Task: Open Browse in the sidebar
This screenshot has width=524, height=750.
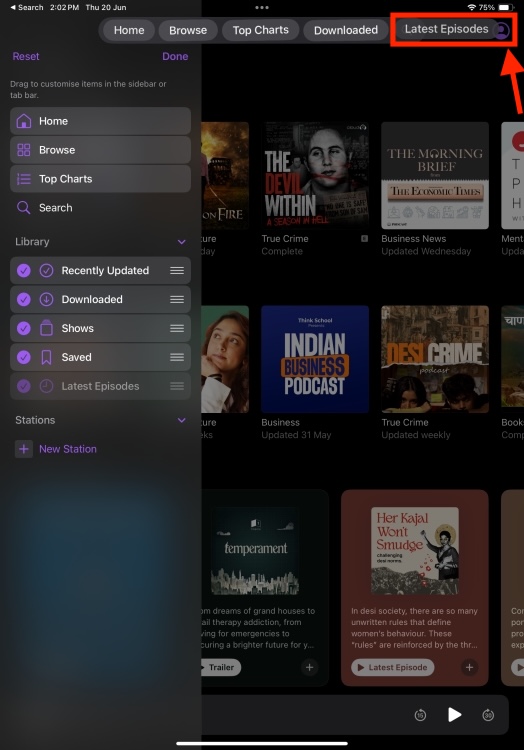Action: pos(100,150)
